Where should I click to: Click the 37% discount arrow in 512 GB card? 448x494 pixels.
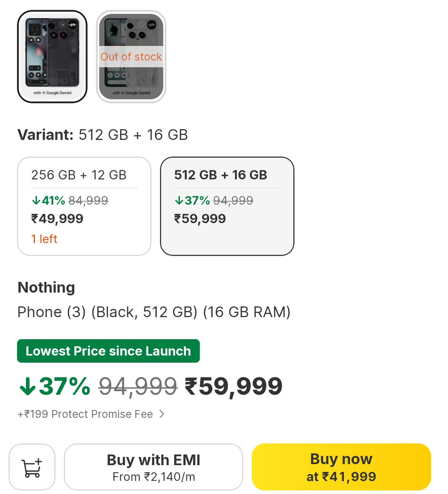click(179, 200)
